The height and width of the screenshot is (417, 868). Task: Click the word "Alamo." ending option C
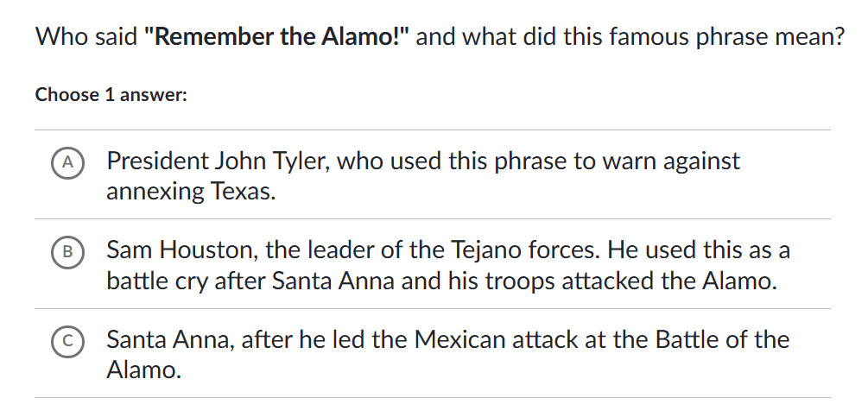pos(144,370)
